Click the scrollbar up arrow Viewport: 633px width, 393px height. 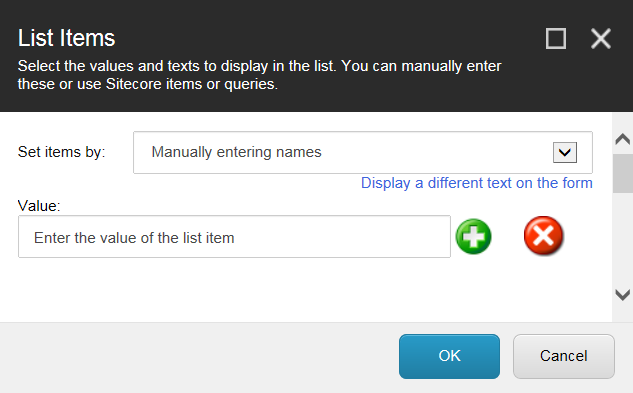(x=623, y=139)
